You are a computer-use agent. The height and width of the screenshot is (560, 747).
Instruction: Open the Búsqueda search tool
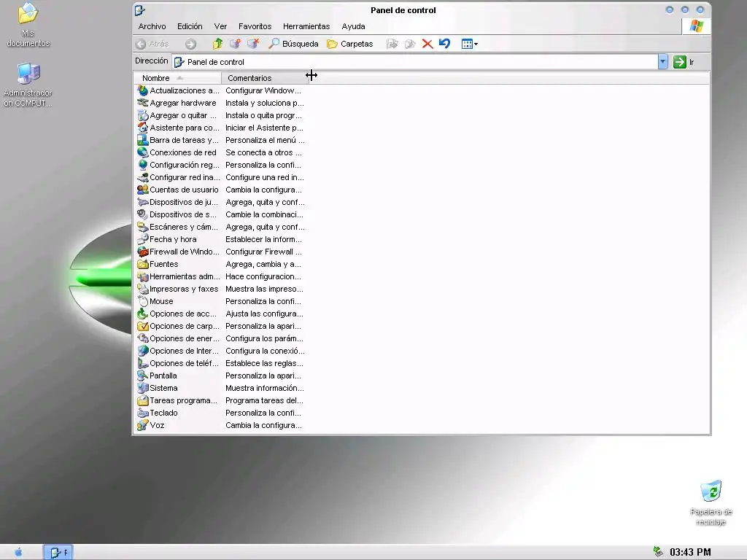click(x=293, y=44)
